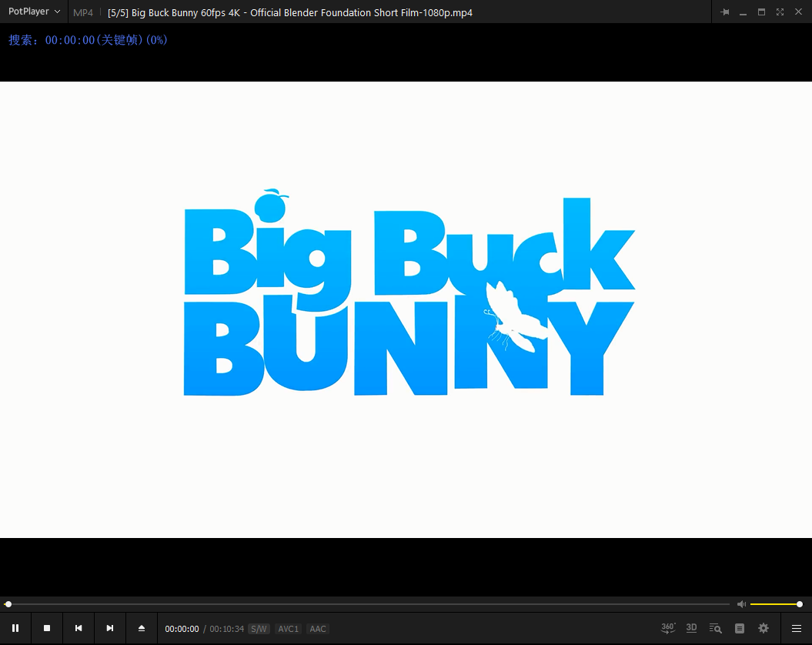Open the hamburger main menu icon
This screenshot has width=812, height=645.
pos(797,628)
